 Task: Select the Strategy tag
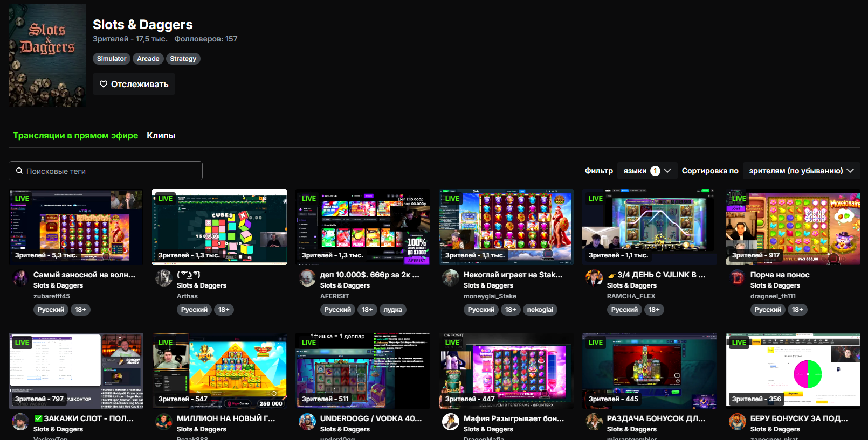183,59
